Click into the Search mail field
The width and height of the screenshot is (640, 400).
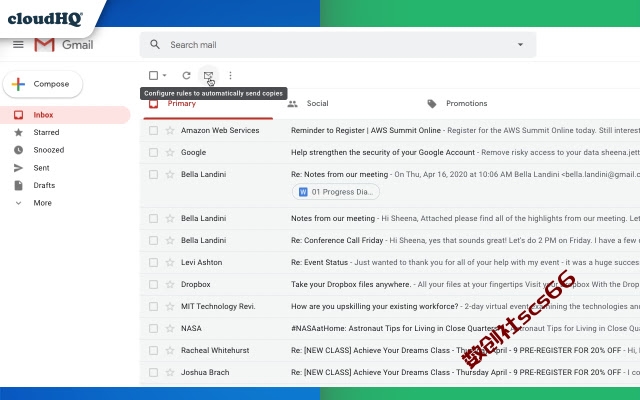339,45
